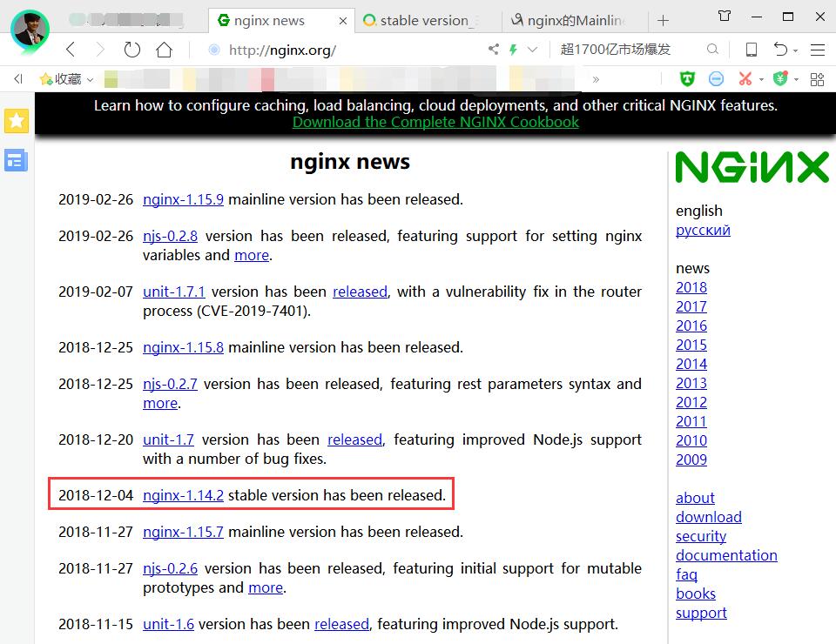The width and height of the screenshot is (836, 644).
Task: Open the nginx-1.14.2 stable link
Action: (x=183, y=495)
